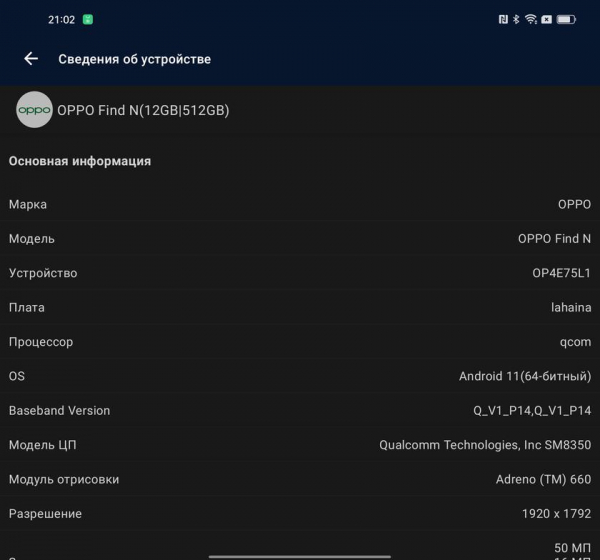Select the processor value 'qcom'

click(576, 342)
